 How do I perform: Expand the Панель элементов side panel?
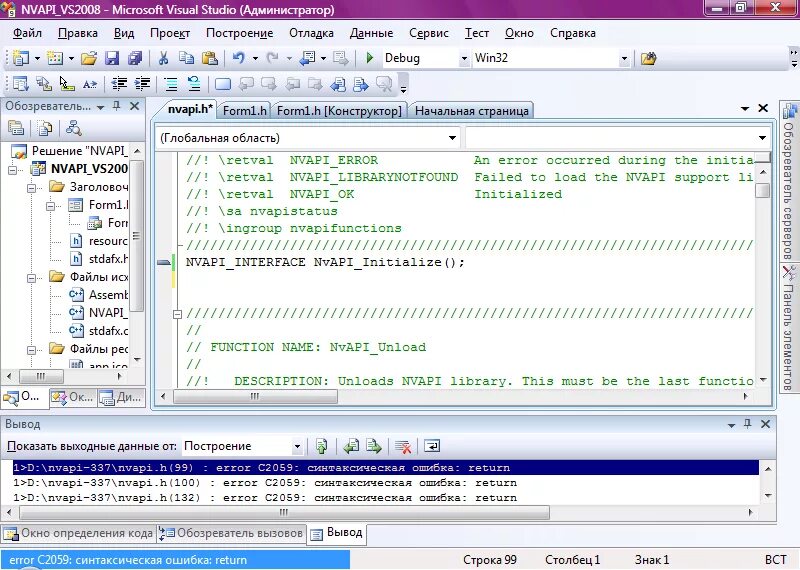[x=789, y=328]
